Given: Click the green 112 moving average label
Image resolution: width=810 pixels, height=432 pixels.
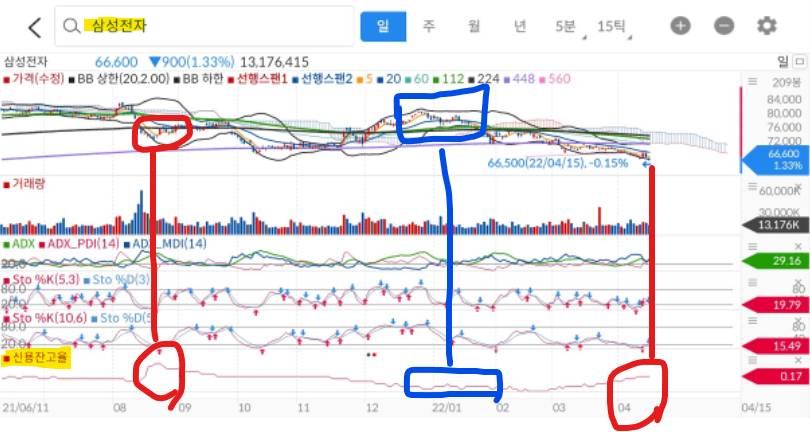Looking at the screenshot, I should click(x=453, y=79).
